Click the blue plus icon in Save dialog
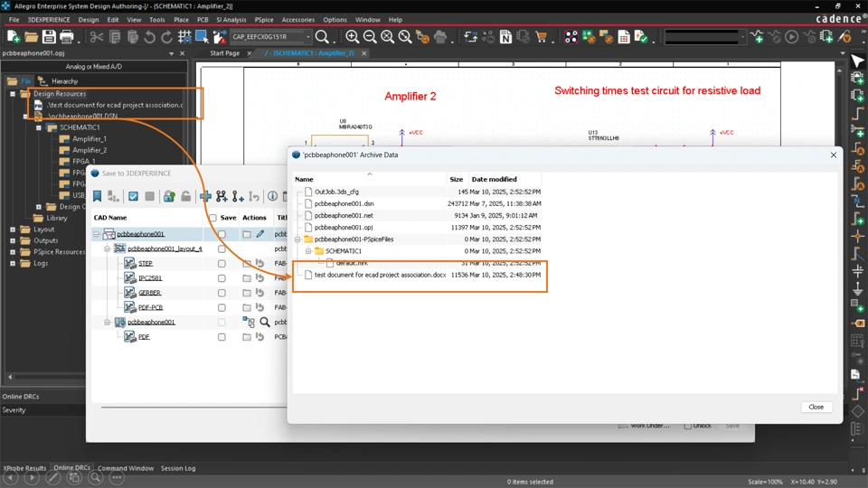This screenshot has width=868, height=488. [205, 196]
